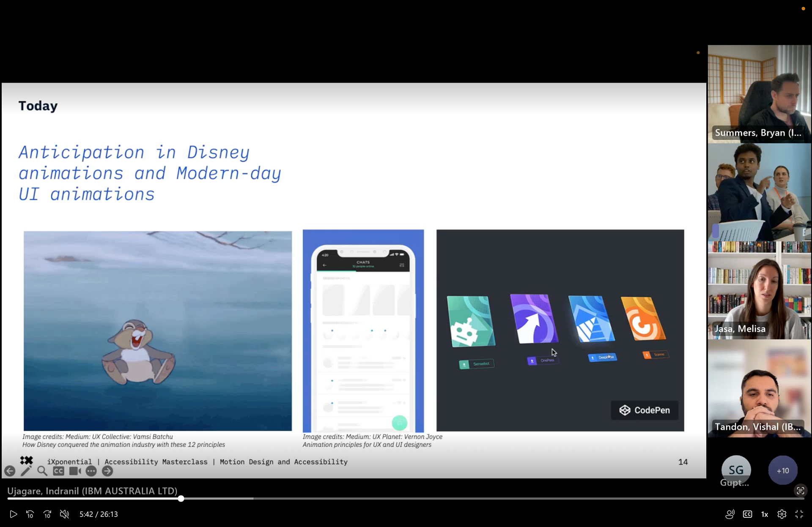Viewport: 812px width, 527px height.
Task: Click the Accessibility Masterclass footer text
Action: tap(156, 462)
